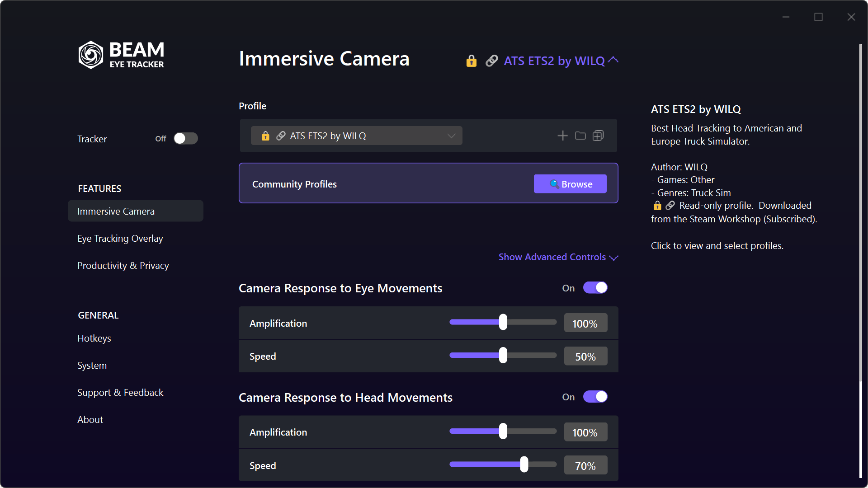This screenshot has width=868, height=488.
Task: Click head Amplification 100% value field
Action: [585, 432]
